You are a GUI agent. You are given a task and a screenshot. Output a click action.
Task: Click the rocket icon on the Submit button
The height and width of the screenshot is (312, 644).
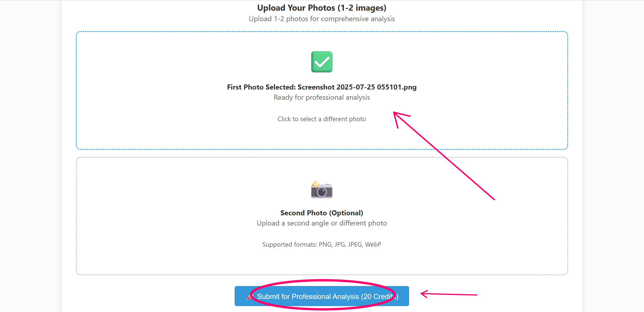(249, 297)
